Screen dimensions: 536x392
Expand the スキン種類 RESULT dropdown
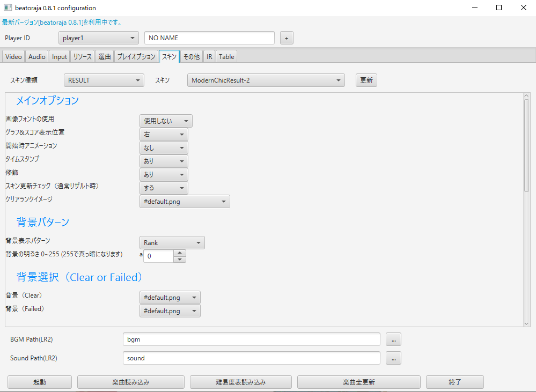[104, 80]
